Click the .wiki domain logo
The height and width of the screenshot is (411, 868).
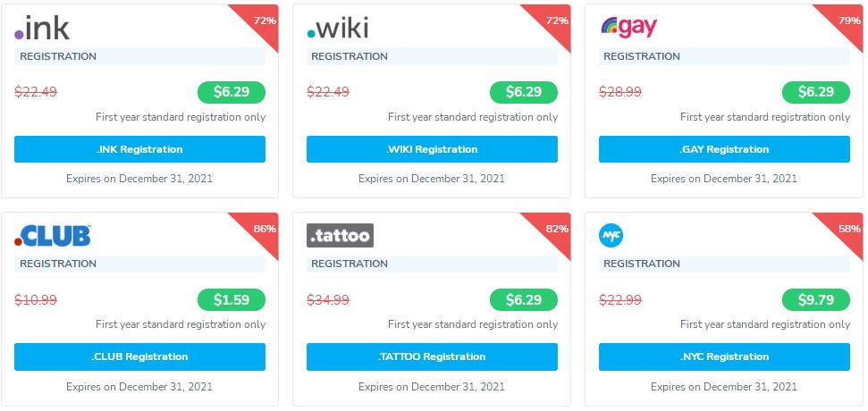(338, 29)
